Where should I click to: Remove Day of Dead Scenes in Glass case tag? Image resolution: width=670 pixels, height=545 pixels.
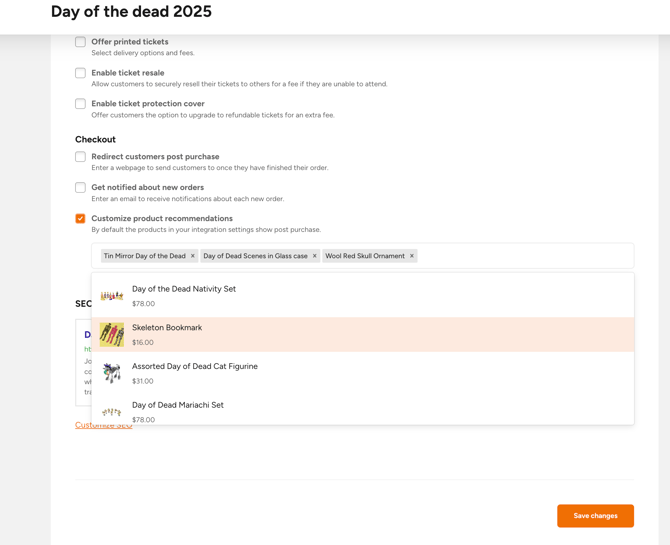[314, 256]
